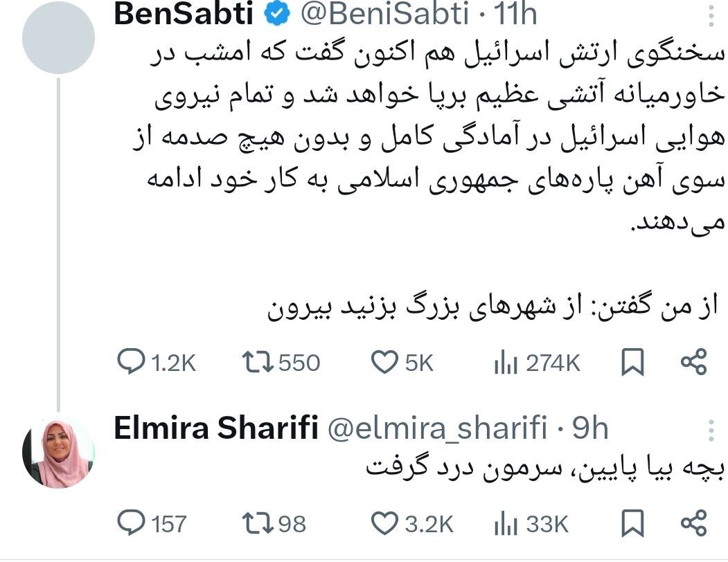Image resolution: width=728 pixels, height=562 pixels.
Task: Like BenSabti's tweet
Action: coord(386,363)
